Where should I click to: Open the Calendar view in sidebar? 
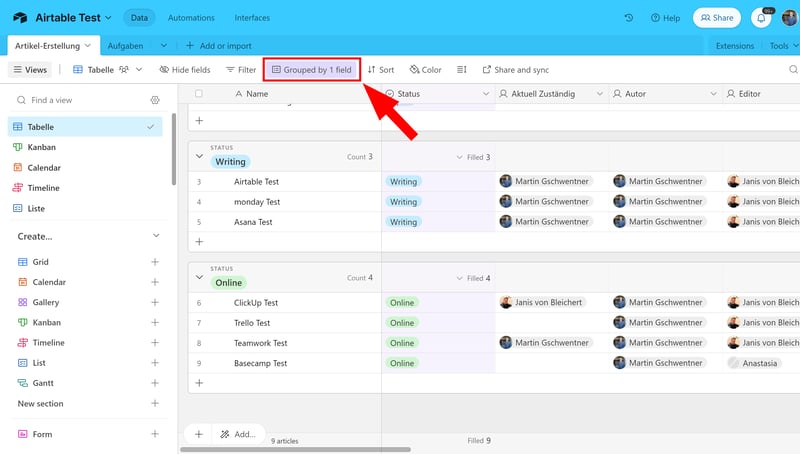click(x=85, y=167)
